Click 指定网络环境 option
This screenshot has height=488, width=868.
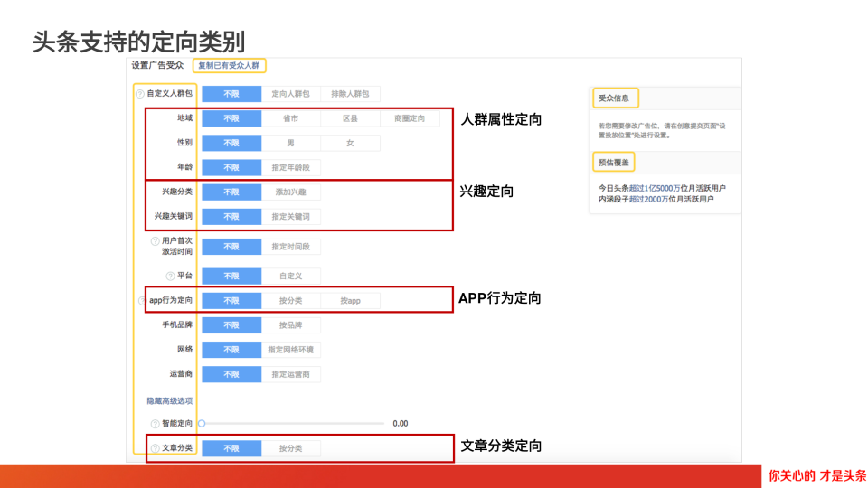(x=290, y=349)
